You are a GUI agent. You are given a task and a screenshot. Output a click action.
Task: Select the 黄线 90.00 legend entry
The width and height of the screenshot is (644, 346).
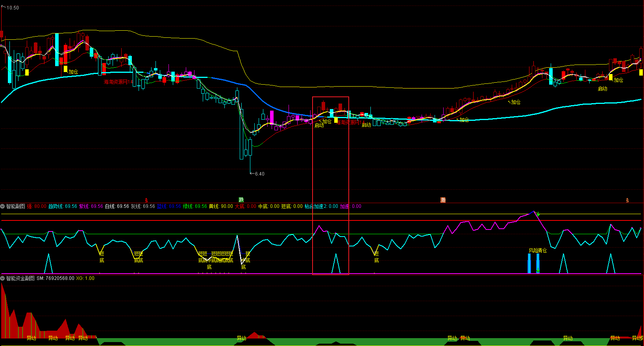(x=221, y=206)
